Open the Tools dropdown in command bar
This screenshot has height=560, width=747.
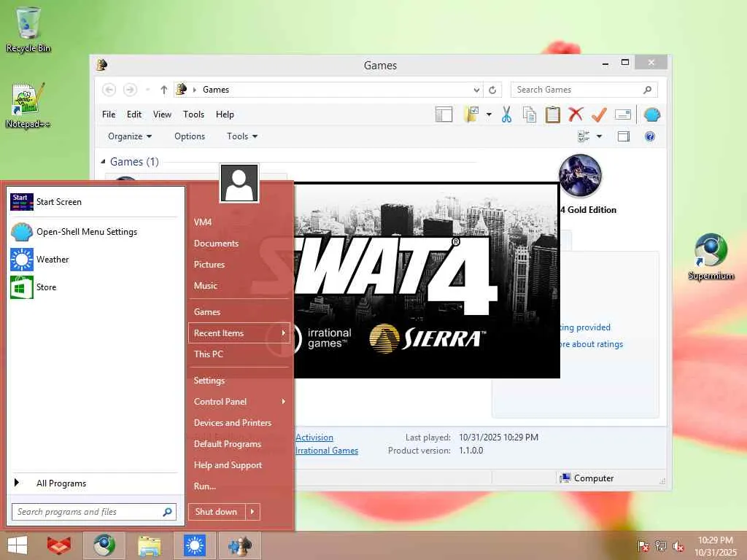click(x=242, y=136)
